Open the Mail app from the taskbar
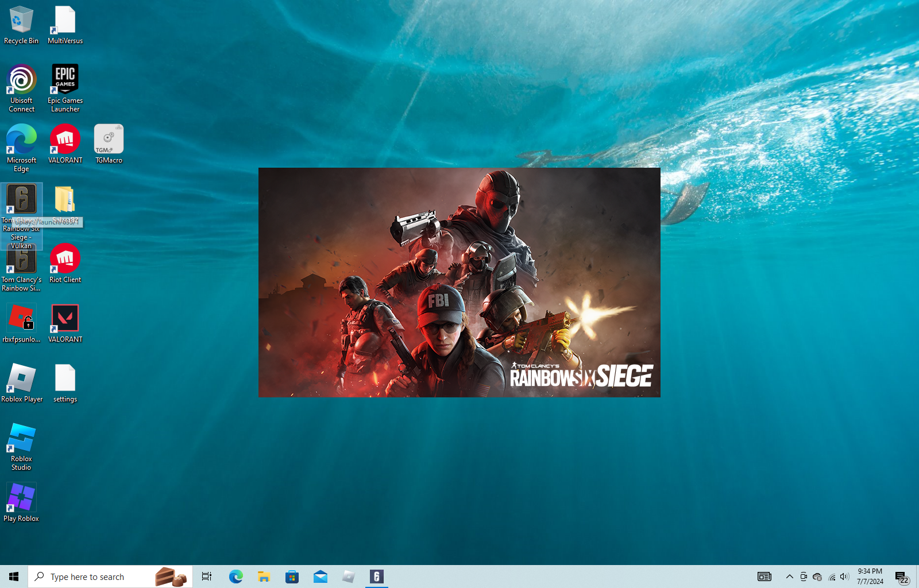Image resolution: width=919 pixels, height=588 pixels. coord(320,577)
